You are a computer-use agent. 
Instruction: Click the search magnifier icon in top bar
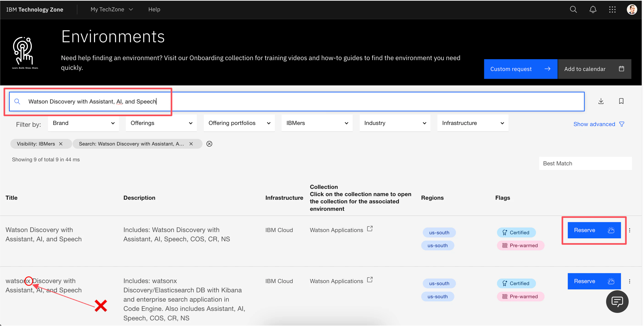573,9
